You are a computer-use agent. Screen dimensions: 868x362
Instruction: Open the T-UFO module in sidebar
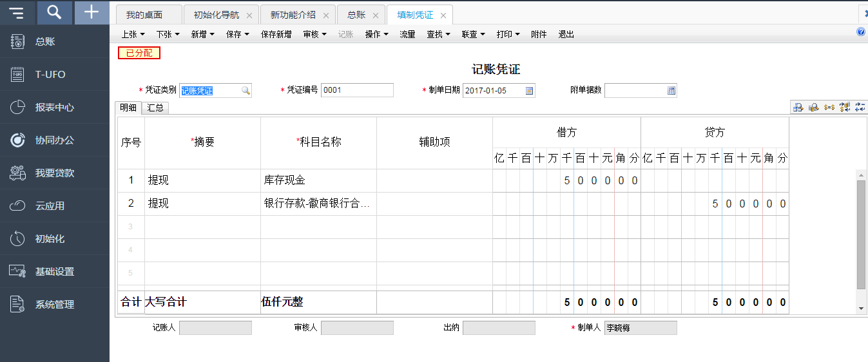click(x=50, y=75)
